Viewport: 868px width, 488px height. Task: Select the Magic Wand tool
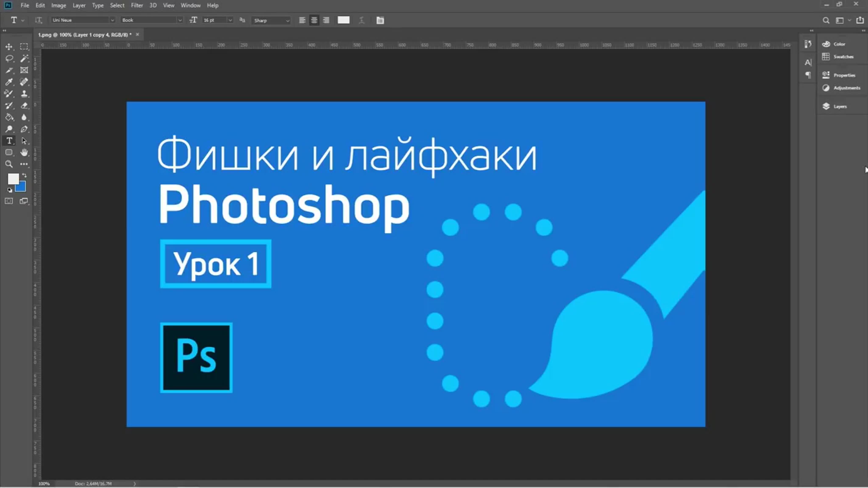24,58
